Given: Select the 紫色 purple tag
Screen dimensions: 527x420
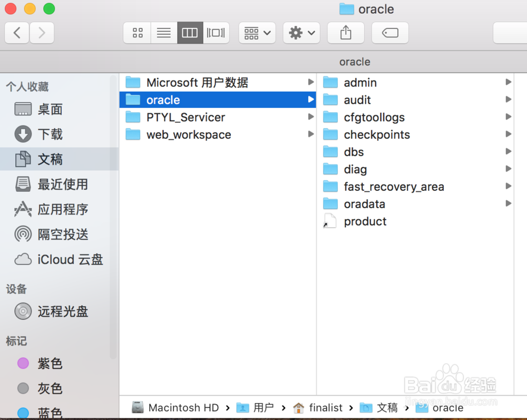Looking at the screenshot, I should point(59,363).
